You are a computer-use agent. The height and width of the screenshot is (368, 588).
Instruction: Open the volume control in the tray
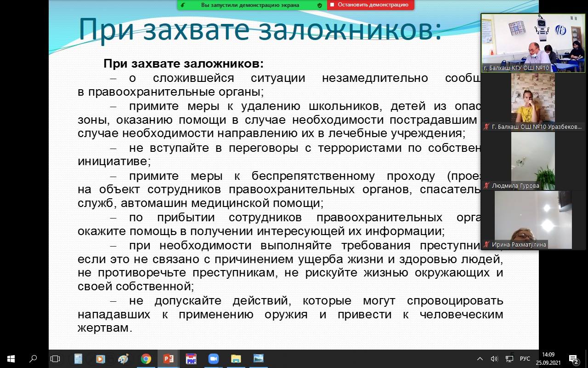[494, 359]
